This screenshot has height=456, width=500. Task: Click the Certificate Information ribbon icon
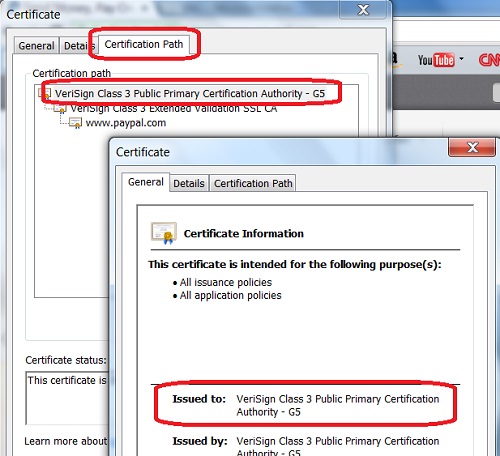click(x=164, y=233)
